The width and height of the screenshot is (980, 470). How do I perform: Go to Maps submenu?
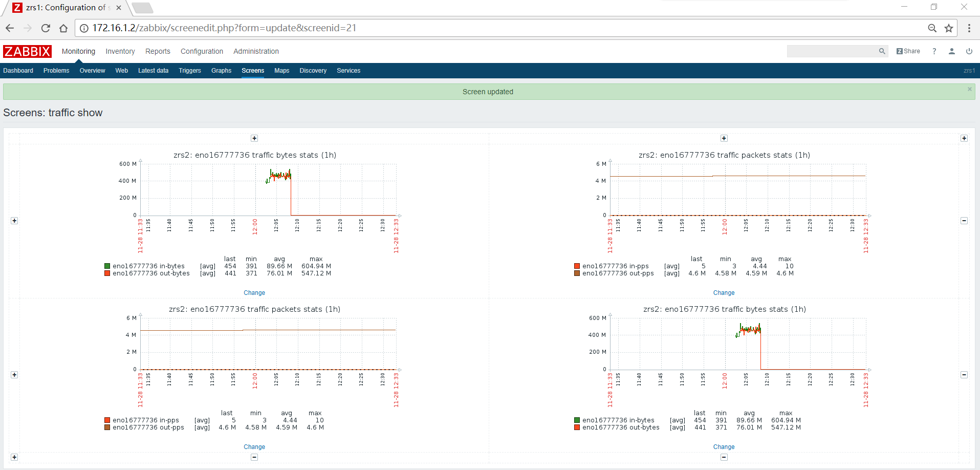pos(281,71)
